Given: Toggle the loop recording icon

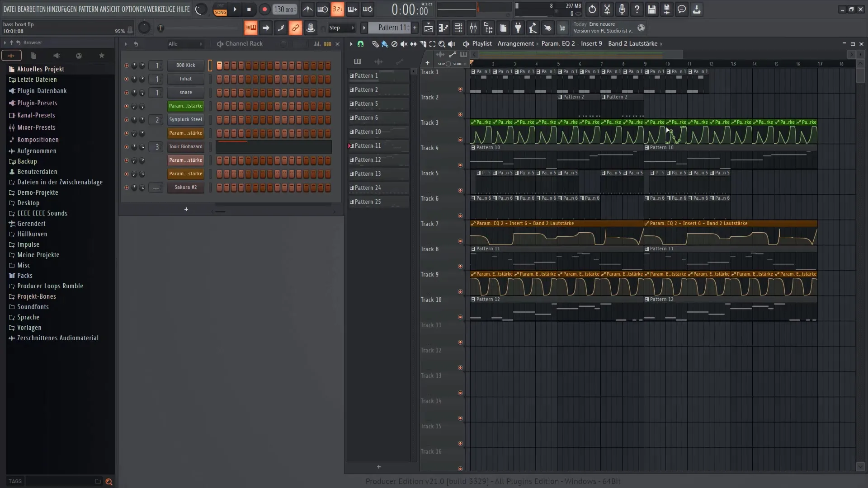Looking at the screenshot, I should (368, 9).
